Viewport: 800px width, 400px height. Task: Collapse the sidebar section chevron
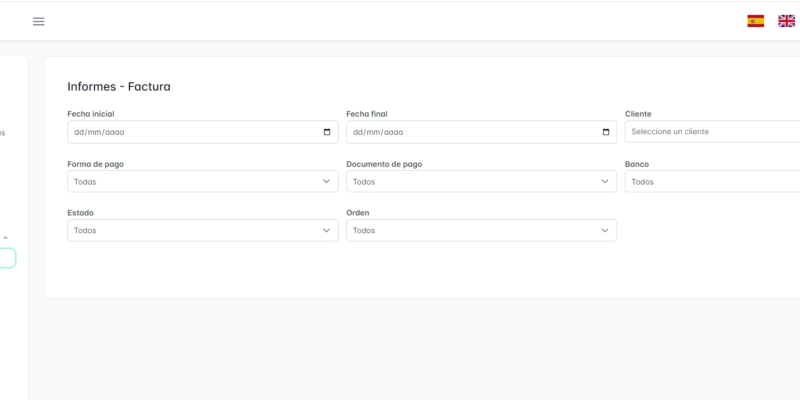(6, 238)
